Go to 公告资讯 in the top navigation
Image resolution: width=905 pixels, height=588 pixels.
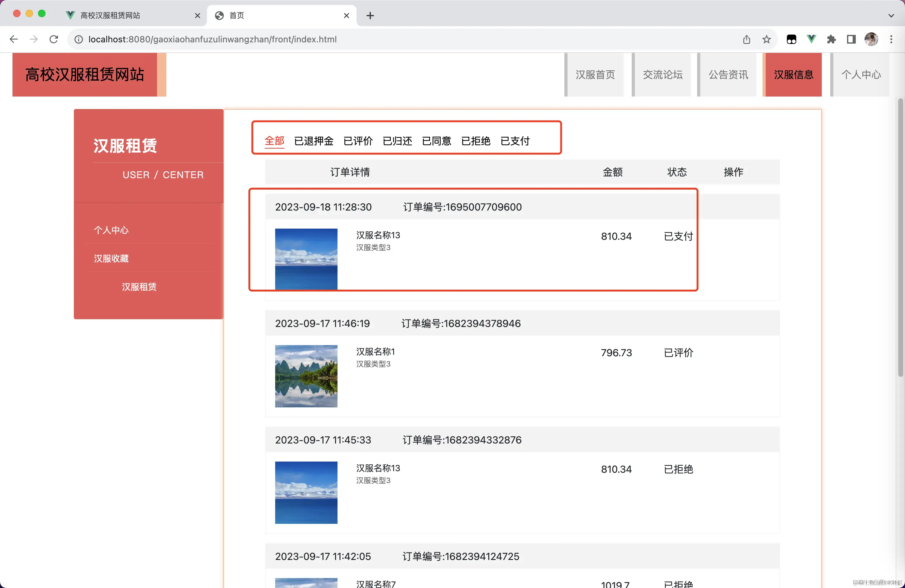[728, 74]
